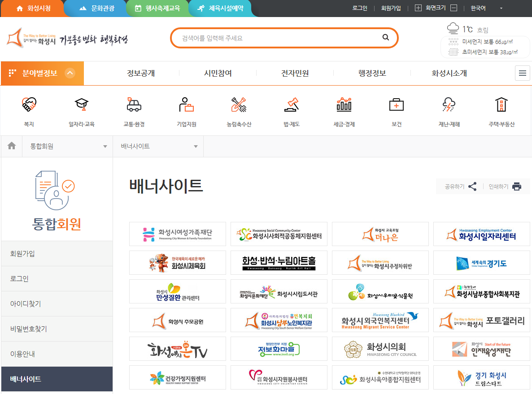The width and height of the screenshot is (532, 394).
Task: Open the 세계속의 경기도 banner
Action: (482, 263)
